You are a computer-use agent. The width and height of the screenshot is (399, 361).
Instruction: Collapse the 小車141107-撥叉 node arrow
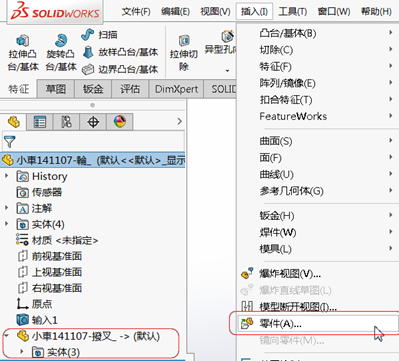(x=6, y=335)
